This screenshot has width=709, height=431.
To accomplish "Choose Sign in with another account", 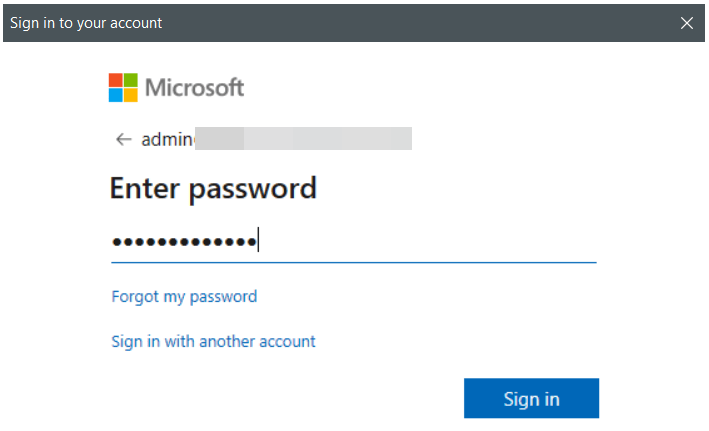I will point(213,341).
